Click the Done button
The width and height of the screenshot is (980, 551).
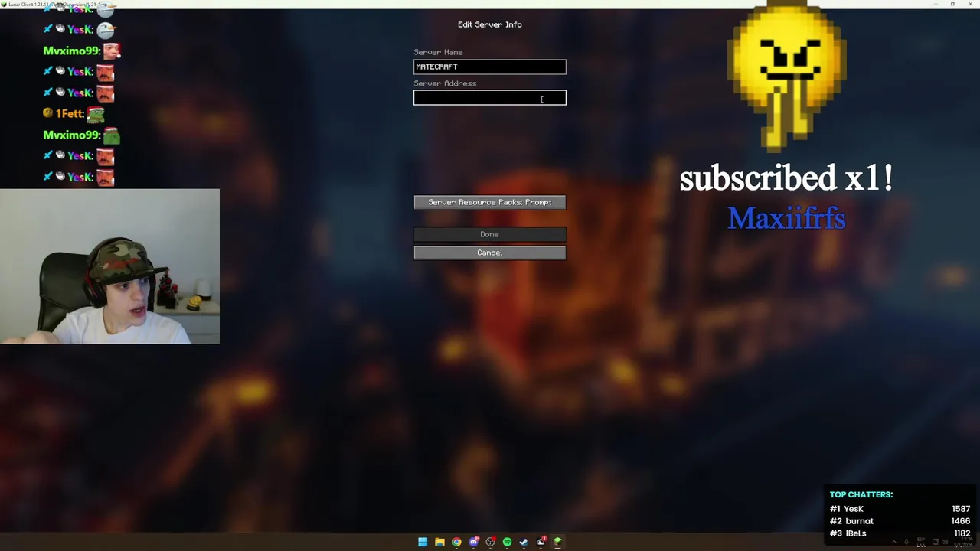pyautogui.click(x=490, y=234)
